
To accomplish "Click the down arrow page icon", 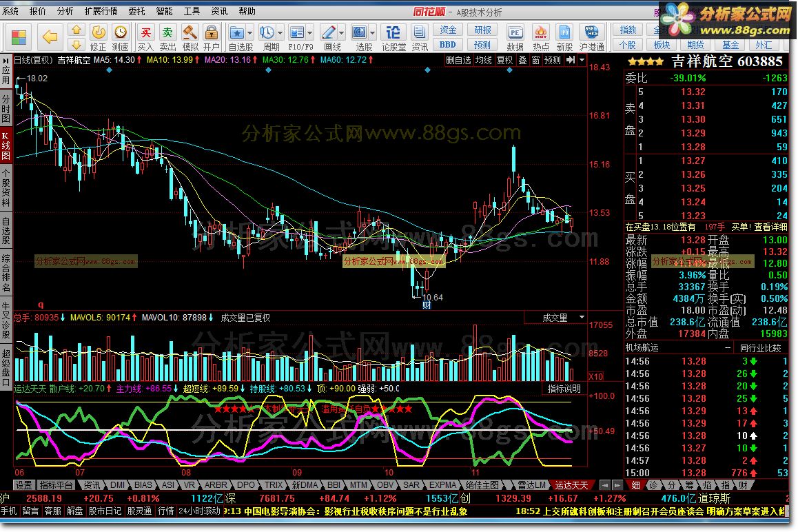I will click(76, 44).
